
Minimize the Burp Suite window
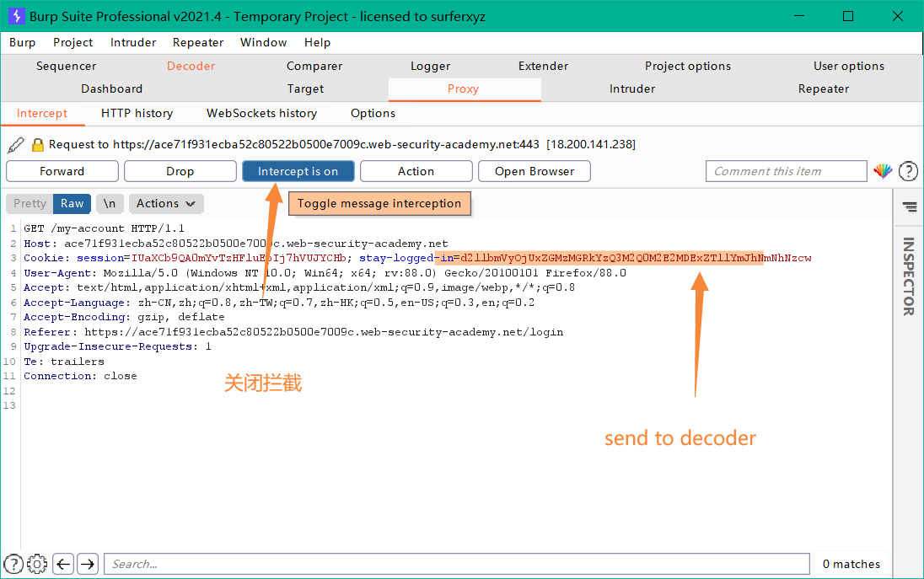pyautogui.click(x=799, y=16)
